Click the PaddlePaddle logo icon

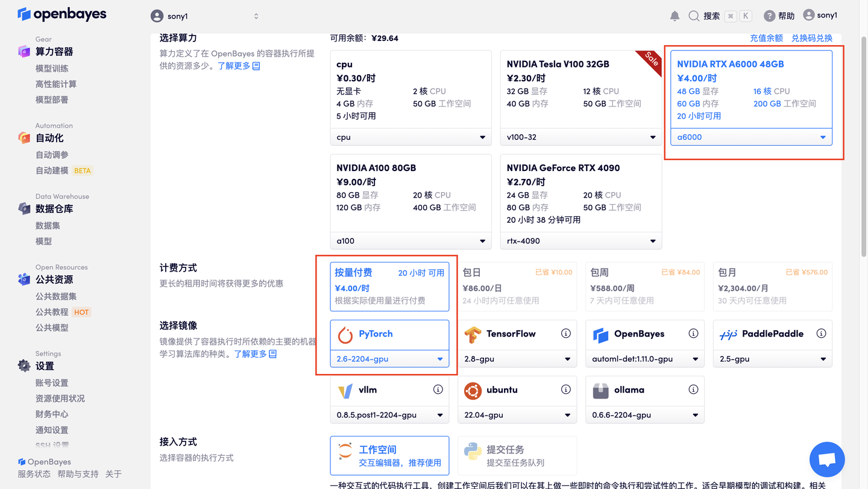pos(728,334)
